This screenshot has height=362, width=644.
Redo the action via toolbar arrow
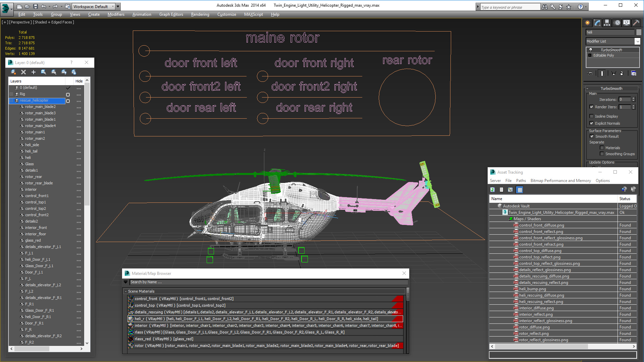tap(55, 6)
